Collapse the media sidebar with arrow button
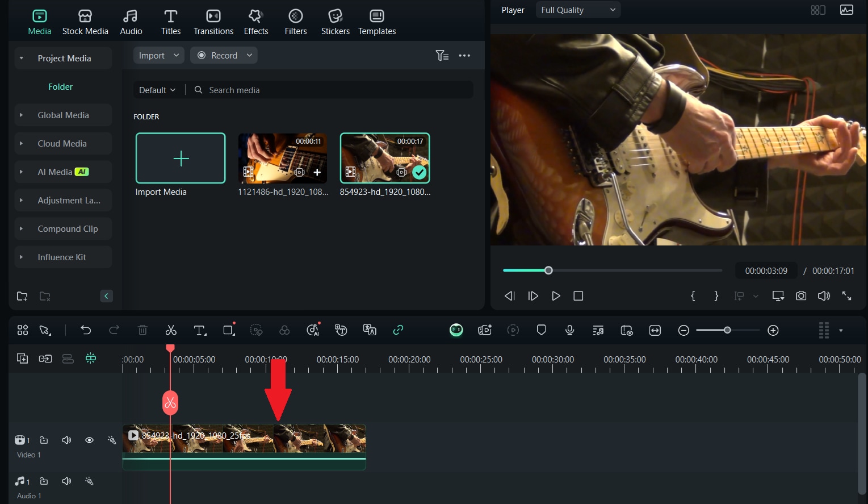The height and width of the screenshot is (504, 868). click(x=106, y=296)
